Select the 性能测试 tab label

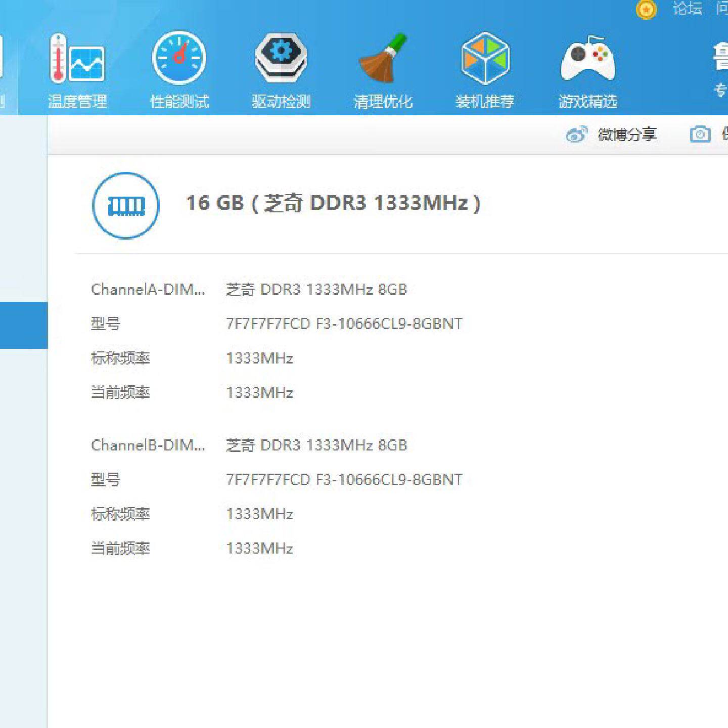pyautogui.click(x=179, y=102)
